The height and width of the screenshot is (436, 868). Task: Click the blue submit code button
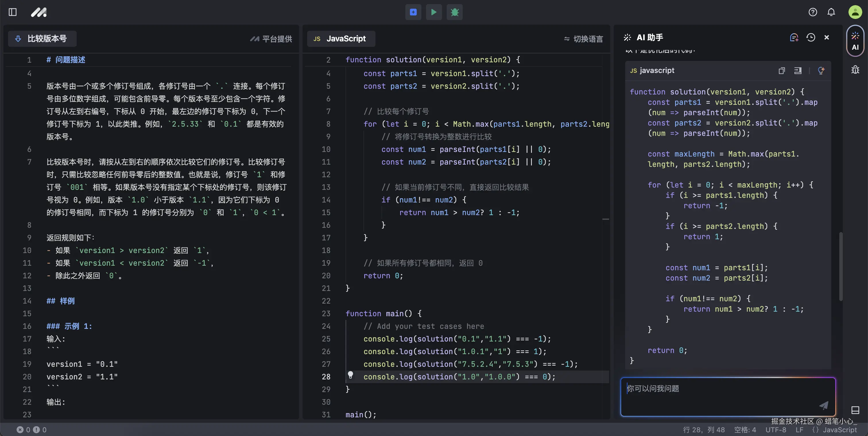point(413,12)
